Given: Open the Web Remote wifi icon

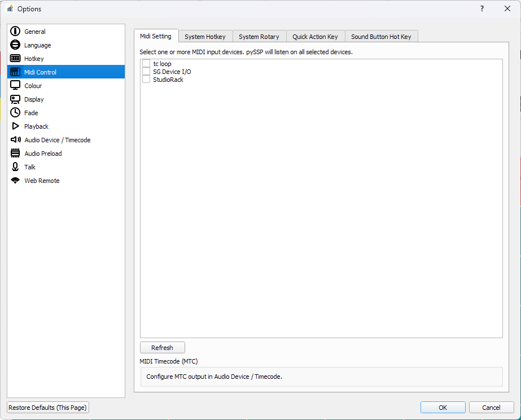Looking at the screenshot, I should tap(16, 180).
